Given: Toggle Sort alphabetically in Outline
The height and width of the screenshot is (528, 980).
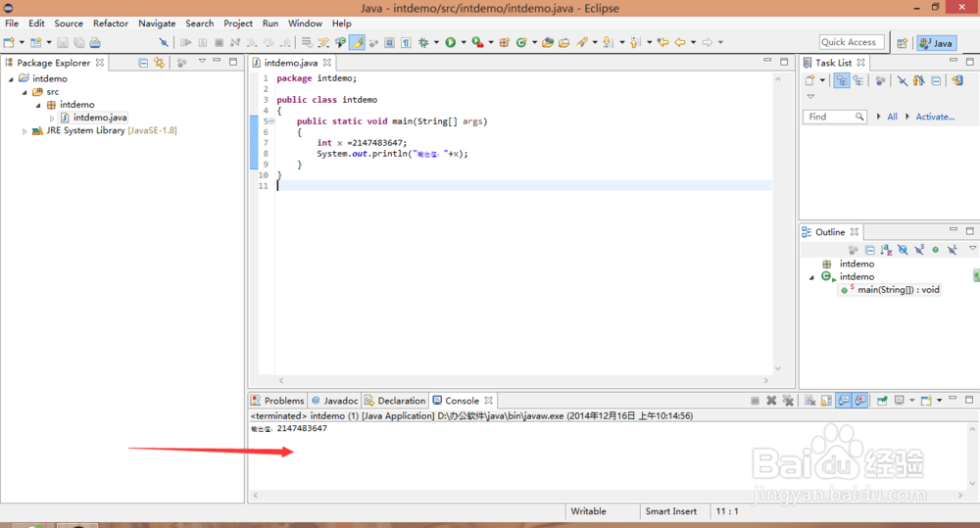Looking at the screenshot, I should click(886, 250).
